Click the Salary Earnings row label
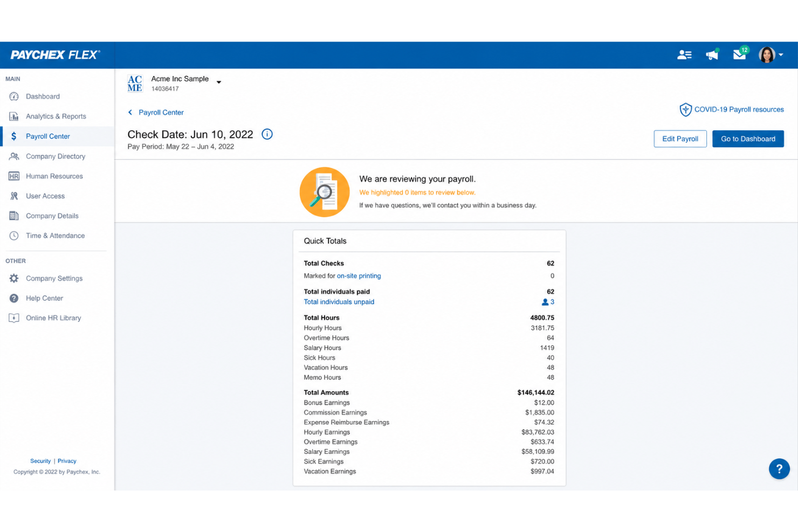Screen dimensions: 798x532 tap(327, 452)
